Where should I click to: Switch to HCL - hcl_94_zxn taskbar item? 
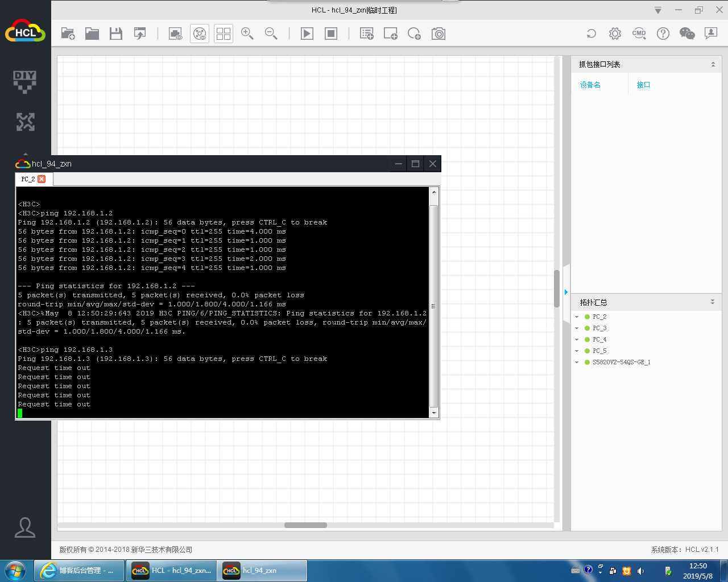(171, 571)
